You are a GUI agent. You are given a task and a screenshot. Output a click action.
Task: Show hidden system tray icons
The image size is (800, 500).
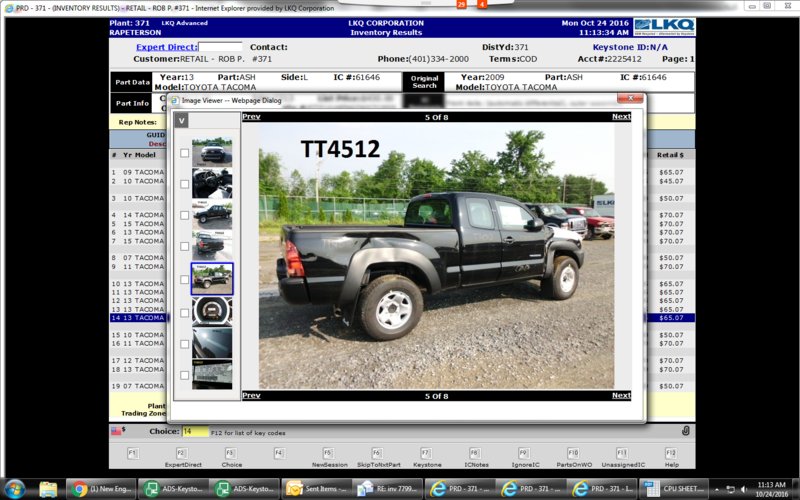pyautogui.click(x=717, y=489)
